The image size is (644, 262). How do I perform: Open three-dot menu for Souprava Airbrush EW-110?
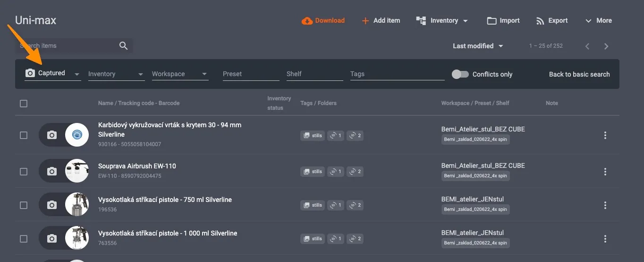[605, 172]
